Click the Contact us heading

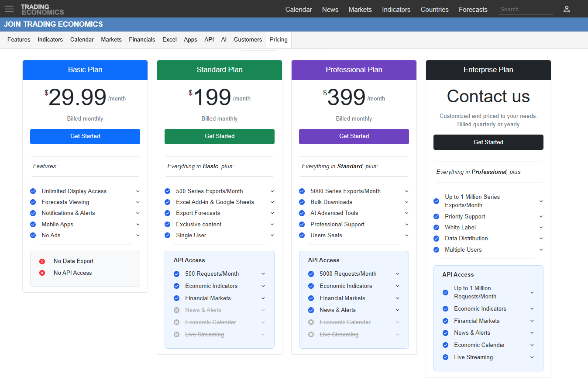pyautogui.click(x=488, y=97)
